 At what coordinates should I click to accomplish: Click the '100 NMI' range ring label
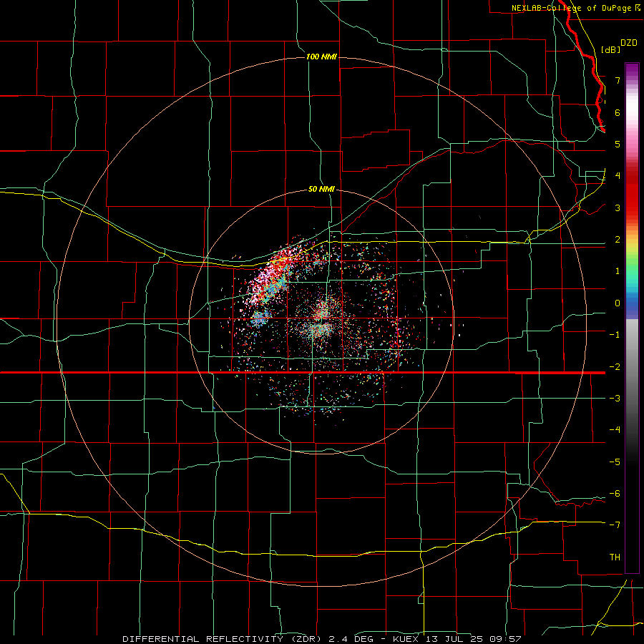321,57
